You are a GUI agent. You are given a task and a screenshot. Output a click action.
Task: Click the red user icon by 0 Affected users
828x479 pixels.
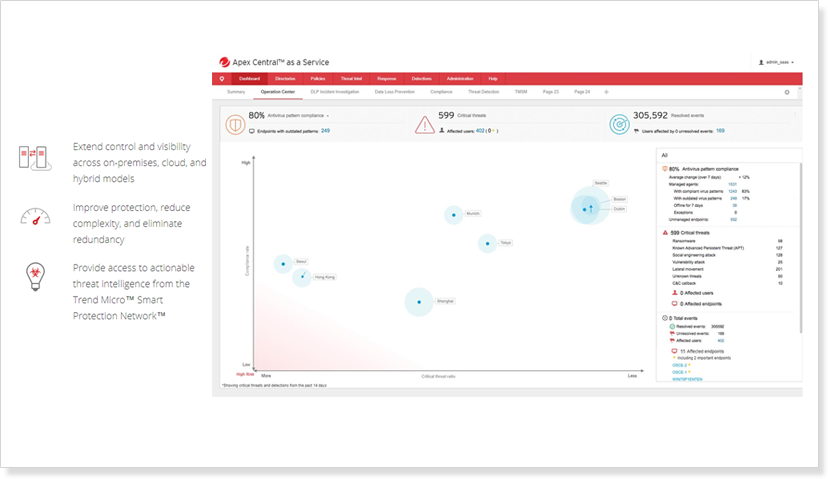tap(674, 293)
